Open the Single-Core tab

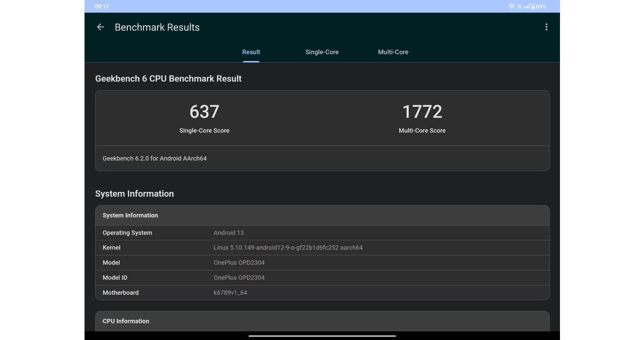pos(321,52)
